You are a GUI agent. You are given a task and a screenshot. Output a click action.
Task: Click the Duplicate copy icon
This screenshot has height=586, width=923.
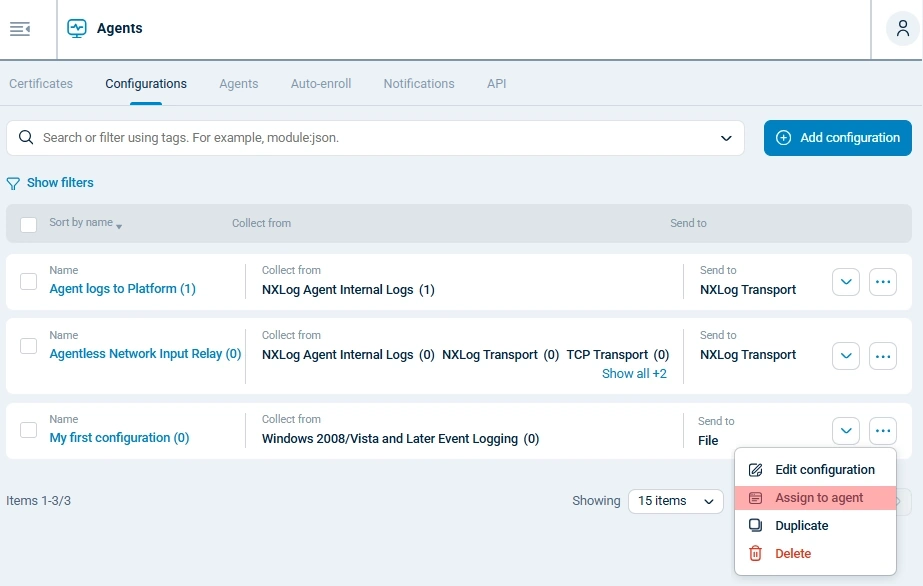[x=755, y=525]
